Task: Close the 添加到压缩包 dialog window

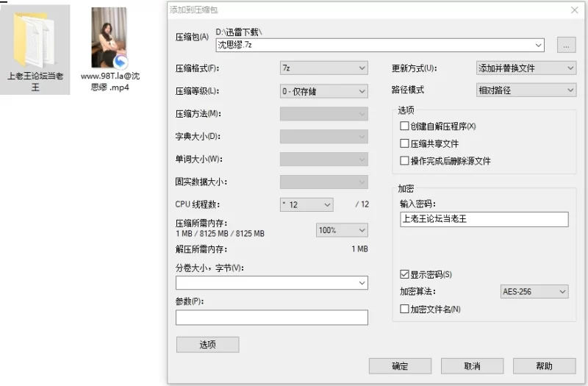Action: click(x=574, y=10)
